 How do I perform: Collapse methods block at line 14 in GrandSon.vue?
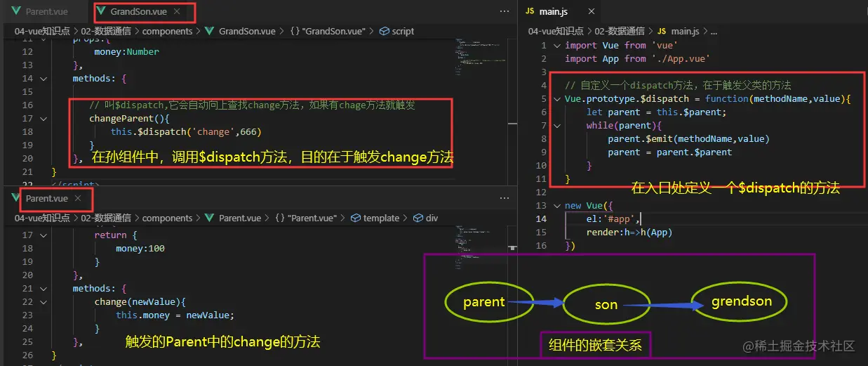(x=44, y=79)
